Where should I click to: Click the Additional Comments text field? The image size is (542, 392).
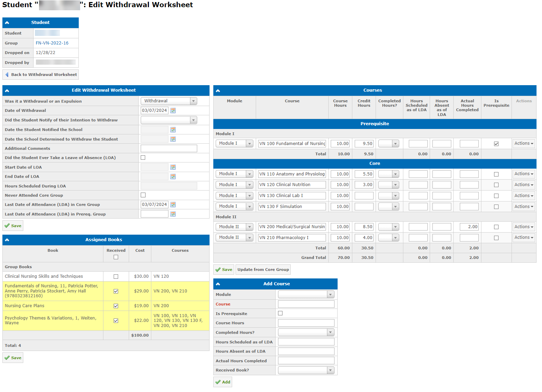click(169, 148)
